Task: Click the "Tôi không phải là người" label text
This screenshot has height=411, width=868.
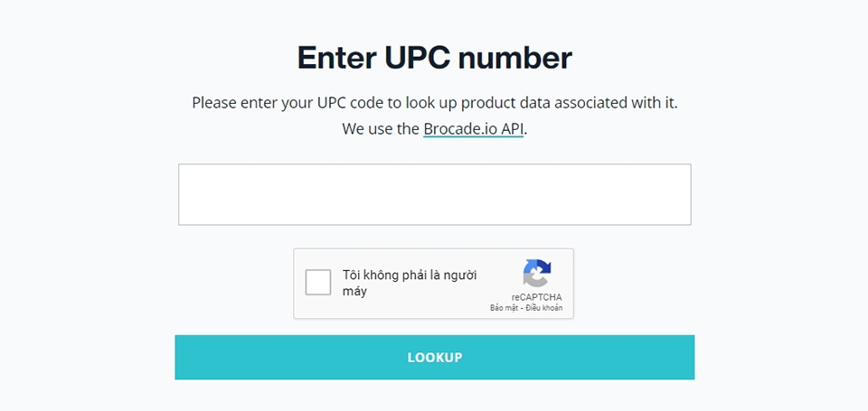Action: [x=410, y=276]
